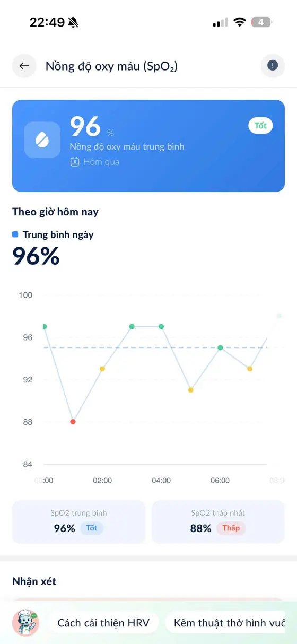
Task: Tap the Wi-Fi status icon
Action: click(x=240, y=22)
